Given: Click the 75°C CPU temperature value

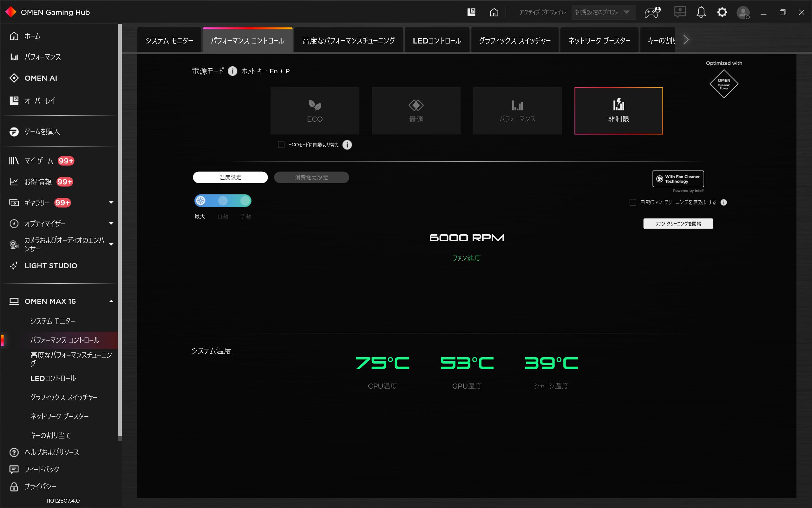Looking at the screenshot, I should 383,363.
